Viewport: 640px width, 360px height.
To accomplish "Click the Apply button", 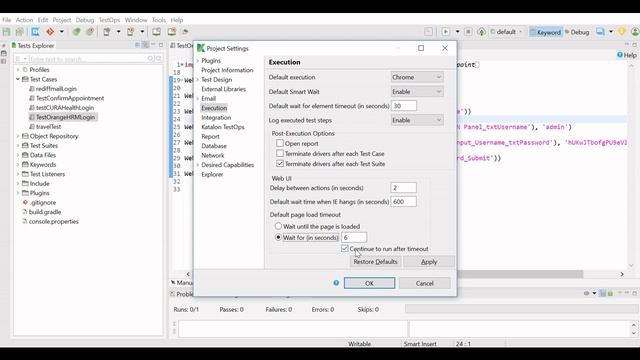I will [x=429, y=262].
